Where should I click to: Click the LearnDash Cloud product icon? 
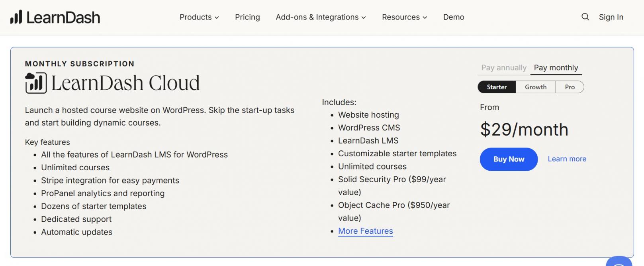click(x=36, y=83)
